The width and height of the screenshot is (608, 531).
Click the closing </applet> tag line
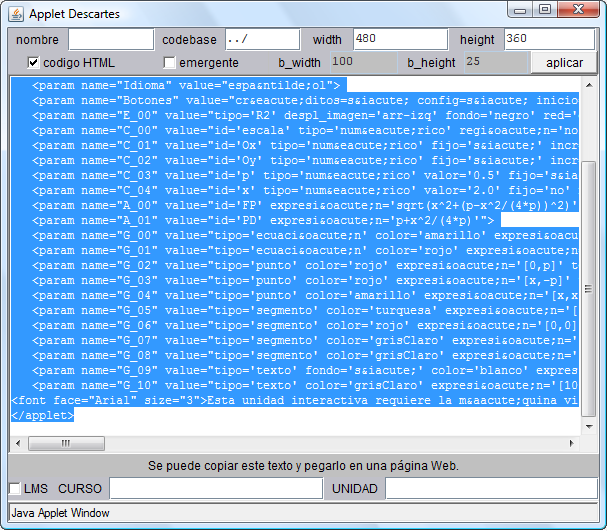coord(43,416)
